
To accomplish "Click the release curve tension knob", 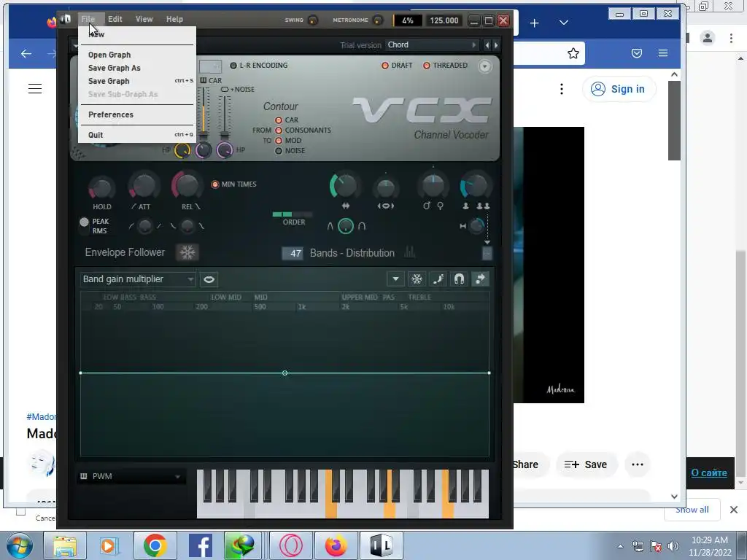I will click(x=187, y=226).
